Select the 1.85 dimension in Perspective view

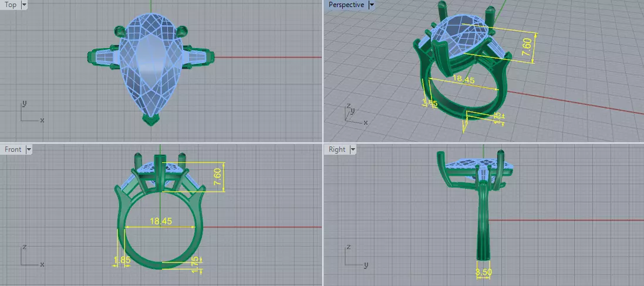click(x=430, y=102)
